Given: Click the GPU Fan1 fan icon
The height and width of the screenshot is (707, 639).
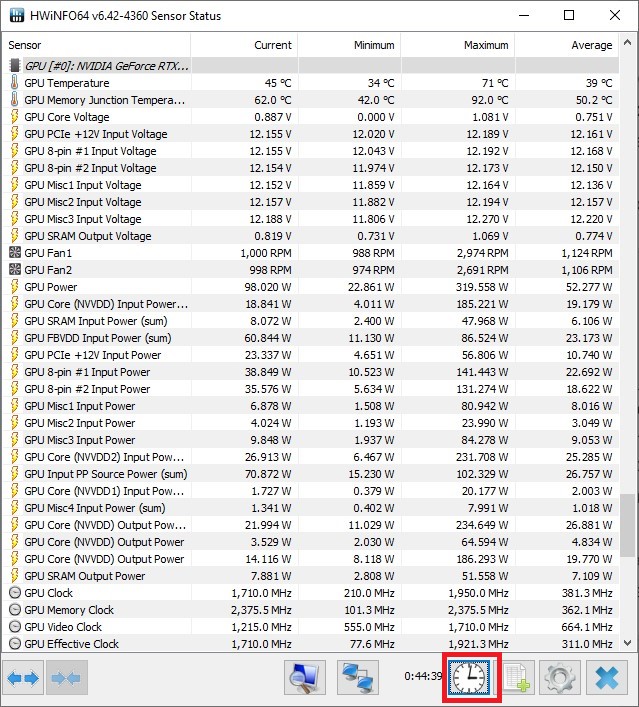Looking at the screenshot, I should point(15,252).
